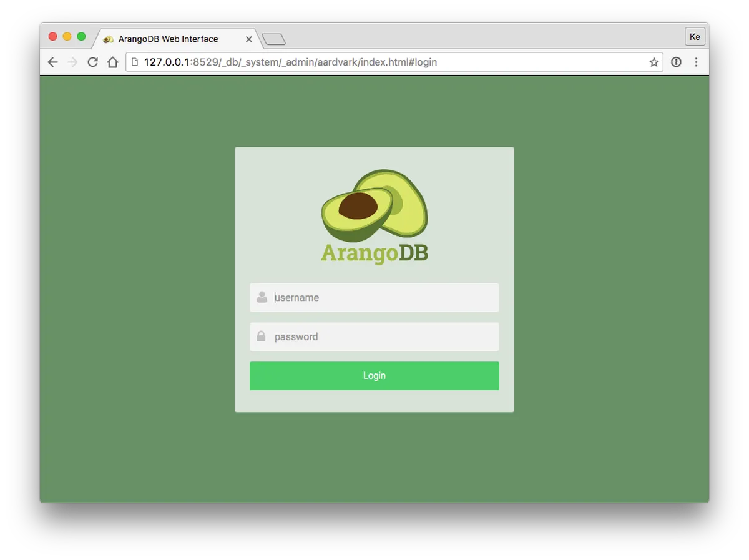Focus the username input field
749x560 pixels.
tap(374, 298)
